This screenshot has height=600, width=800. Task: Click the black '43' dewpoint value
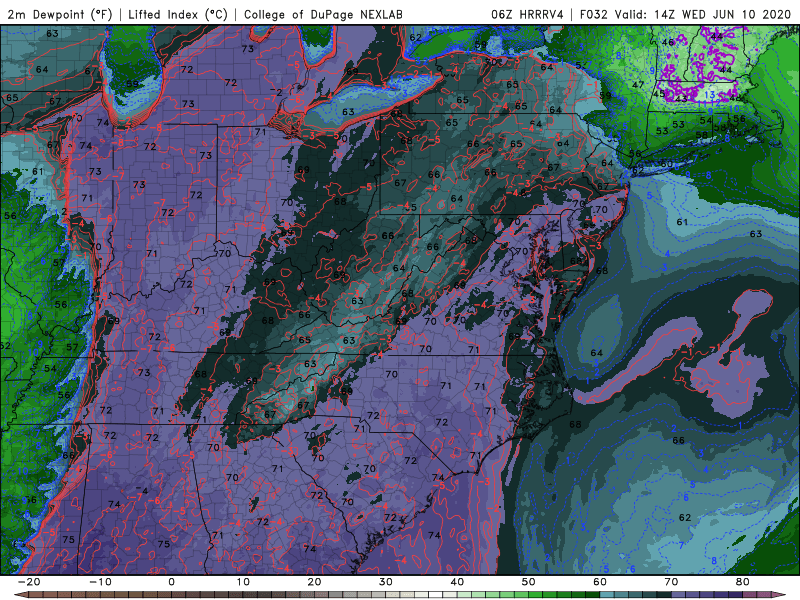pyautogui.click(x=681, y=99)
